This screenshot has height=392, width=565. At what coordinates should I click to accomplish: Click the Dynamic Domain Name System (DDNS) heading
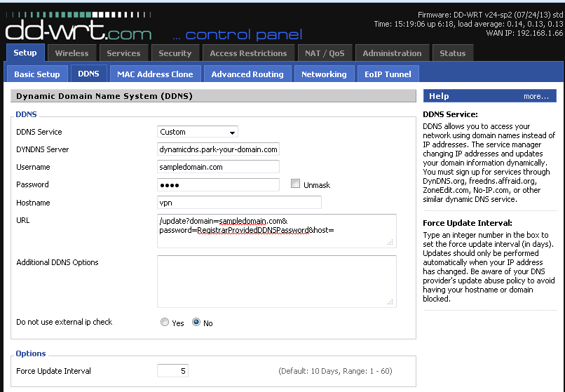pos(104,96)
